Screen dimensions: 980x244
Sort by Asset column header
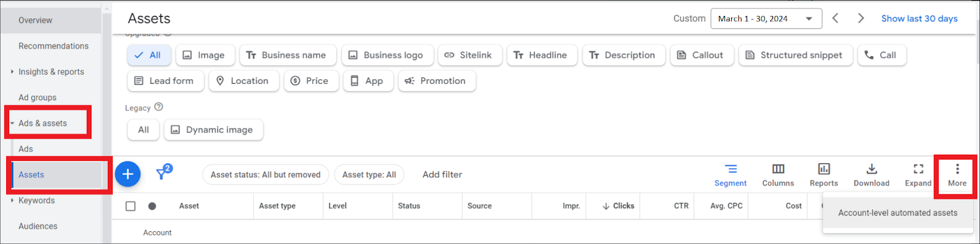[189, 206]
